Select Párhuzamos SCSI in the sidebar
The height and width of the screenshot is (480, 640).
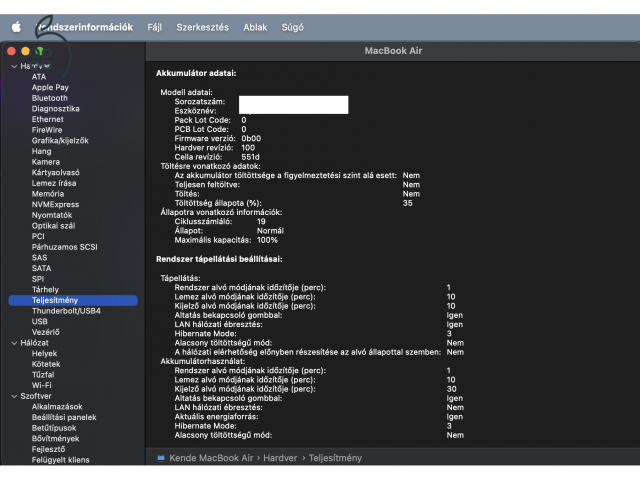pos(64,247)
